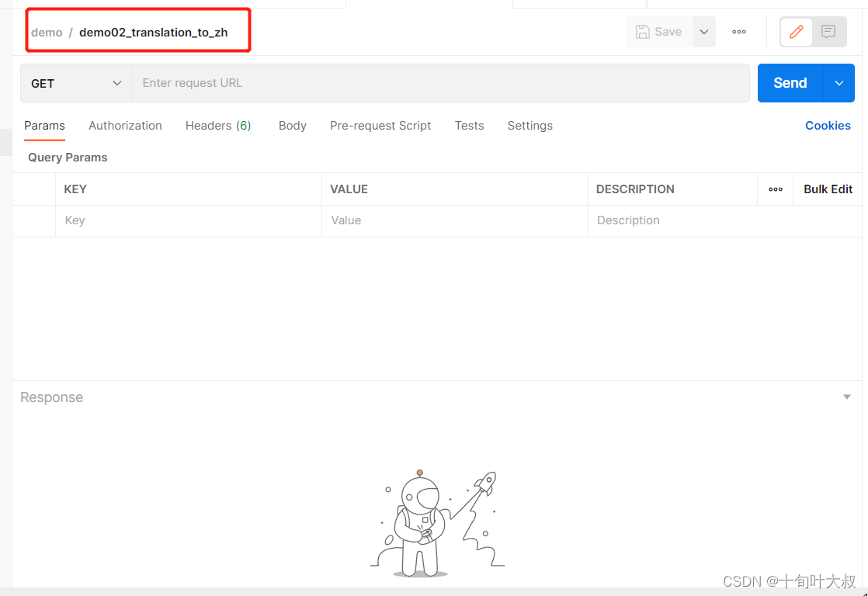Open the comments icon panel
This screenshot has height=596, width=868.
(x=828, y=32)
